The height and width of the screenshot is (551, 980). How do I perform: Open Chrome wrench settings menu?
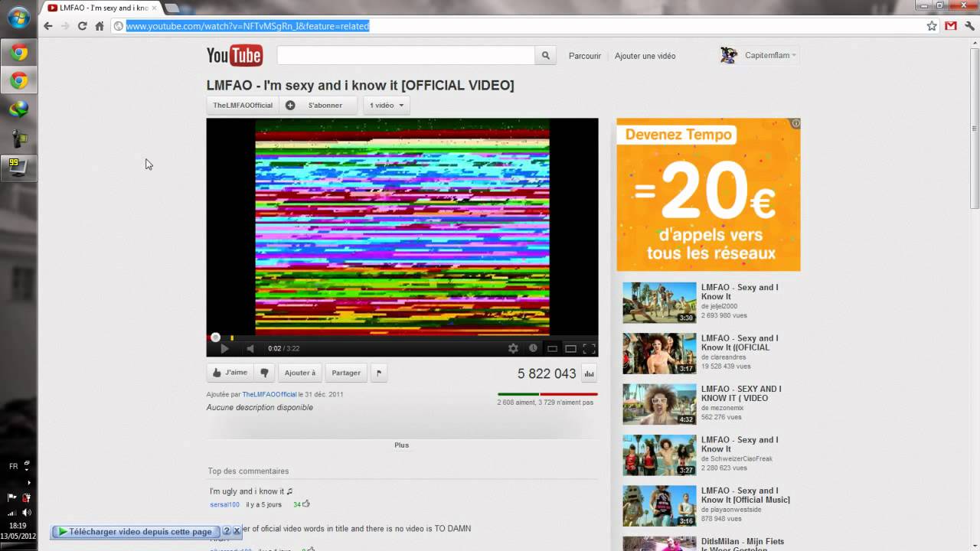click(969, 26)
